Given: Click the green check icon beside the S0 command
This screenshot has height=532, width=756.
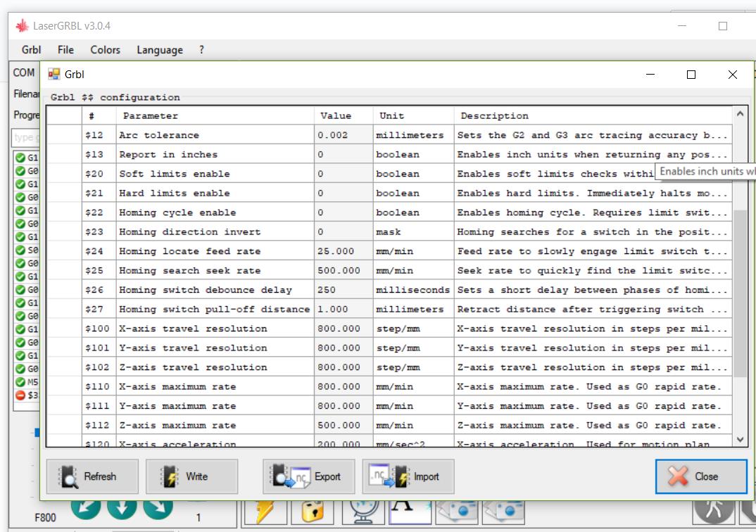Looking at the screenshot, I should (x=20, y=250).
